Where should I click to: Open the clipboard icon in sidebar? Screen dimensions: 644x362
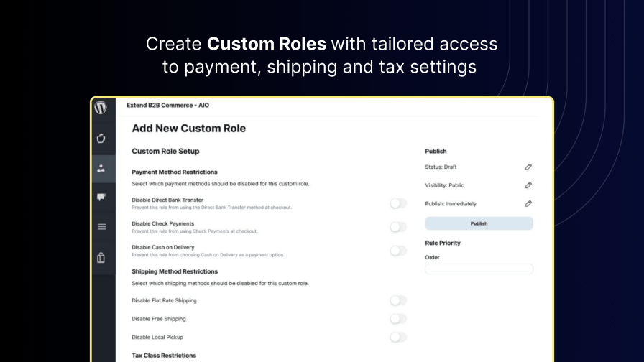(x=101, y=258)
